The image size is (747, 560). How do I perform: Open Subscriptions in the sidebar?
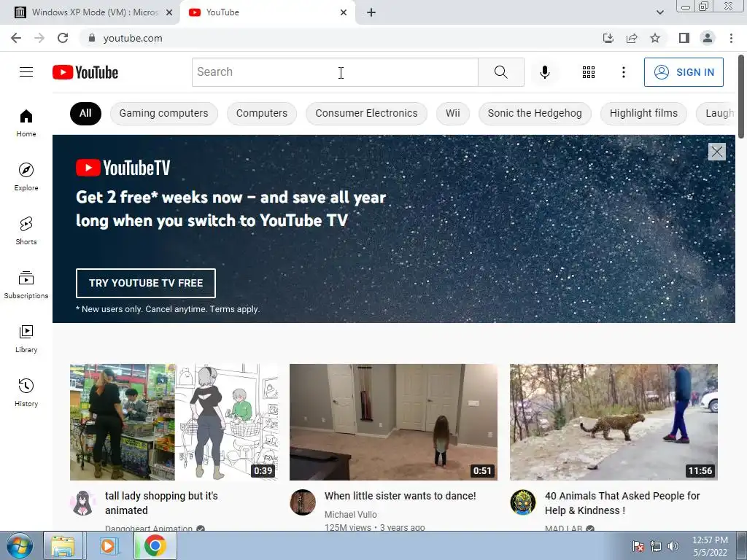click(x=26, y=285)
